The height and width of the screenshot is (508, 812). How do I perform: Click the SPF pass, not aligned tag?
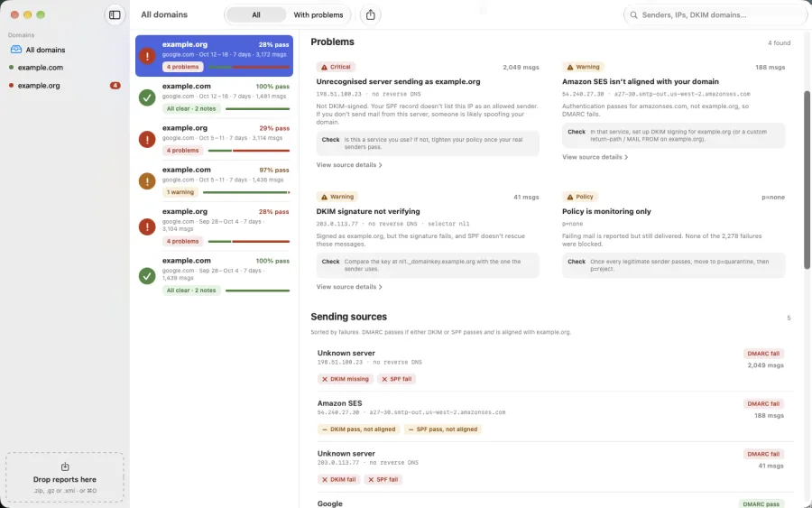coord(443,429)
